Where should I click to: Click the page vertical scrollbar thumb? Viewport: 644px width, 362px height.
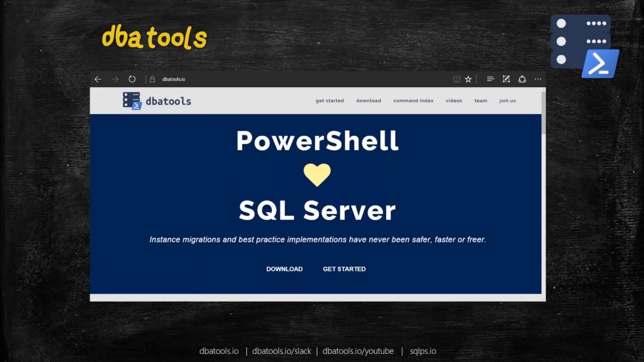coord(543,113)
